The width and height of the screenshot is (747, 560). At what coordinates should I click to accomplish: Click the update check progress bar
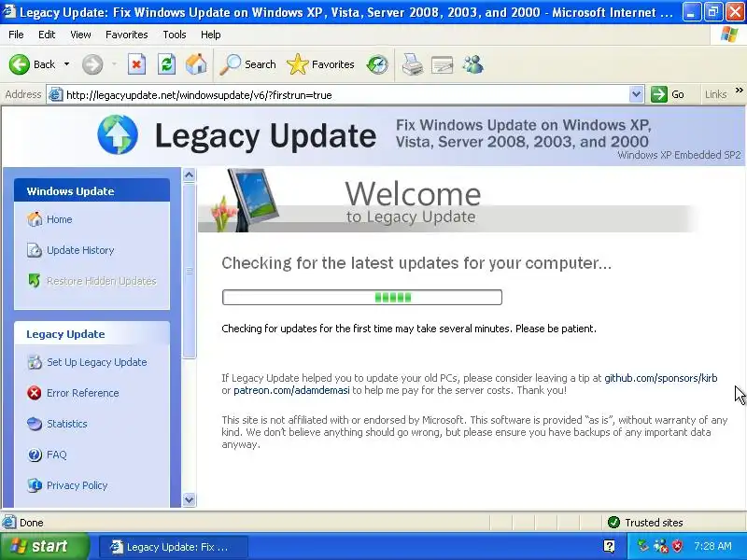click(x=362, y=298)
